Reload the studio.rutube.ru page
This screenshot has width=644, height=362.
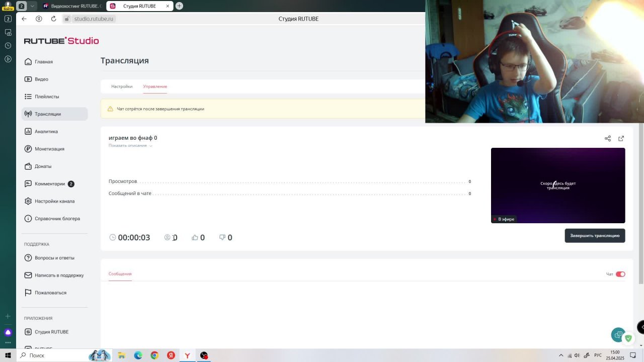[x=53, y=19]
